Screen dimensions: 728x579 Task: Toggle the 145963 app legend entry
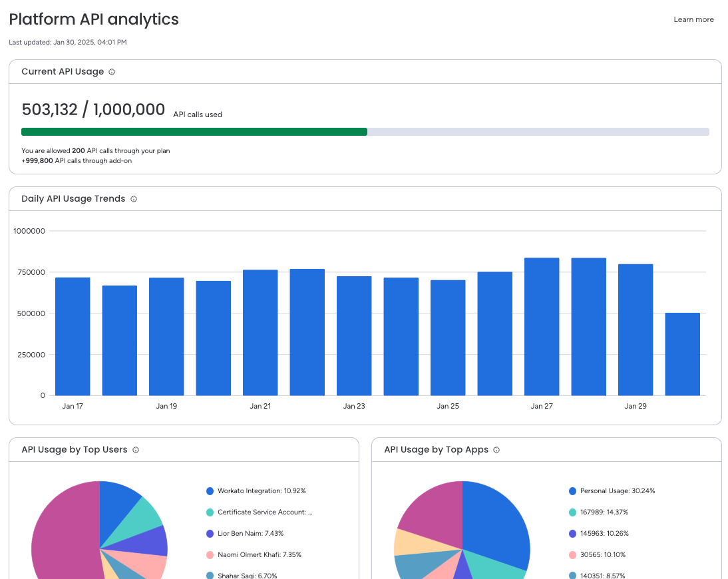[599, 534]
